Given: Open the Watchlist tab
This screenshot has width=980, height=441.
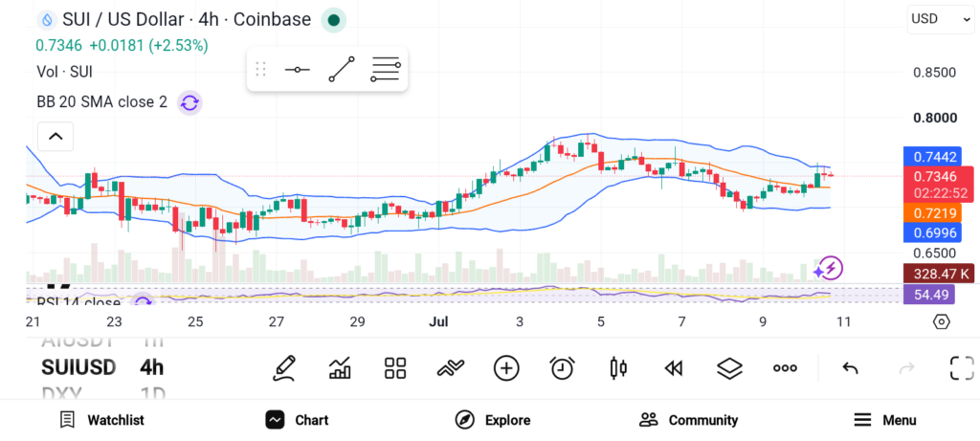Looking at the screenshot, I should [101, 420].
